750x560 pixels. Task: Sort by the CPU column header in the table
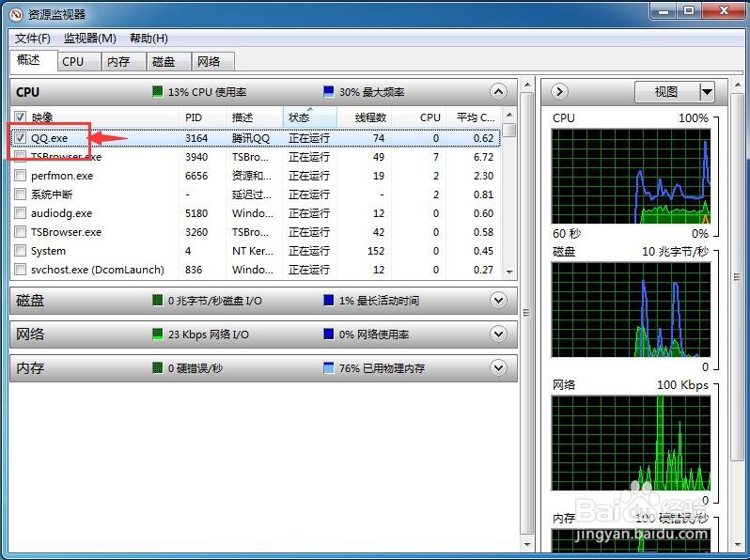[x=419, y=117]
